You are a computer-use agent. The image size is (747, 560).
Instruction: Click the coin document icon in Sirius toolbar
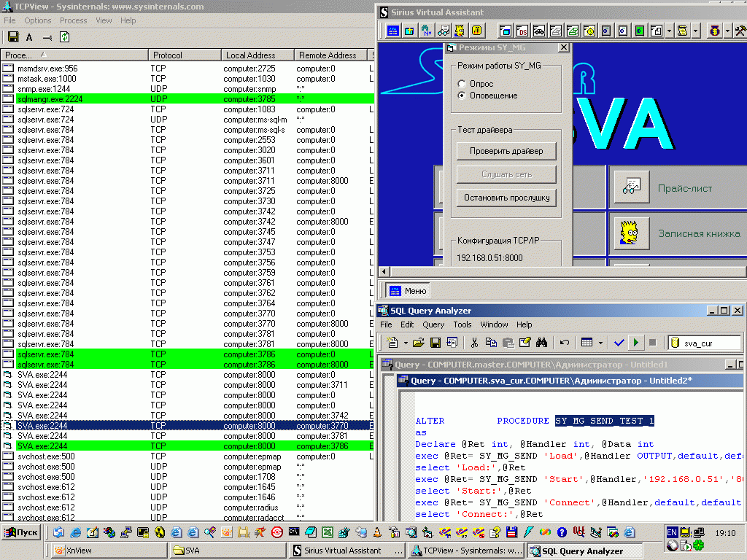click(589, 31)
